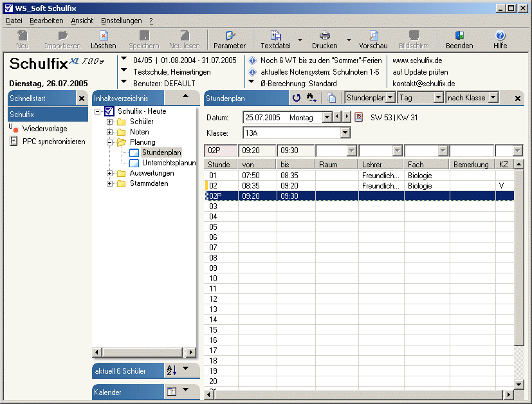This screenshot has height=404, width=532.
Task: Click the info icon beside Sommer-Ferien notice
Action: coord(252,60)
